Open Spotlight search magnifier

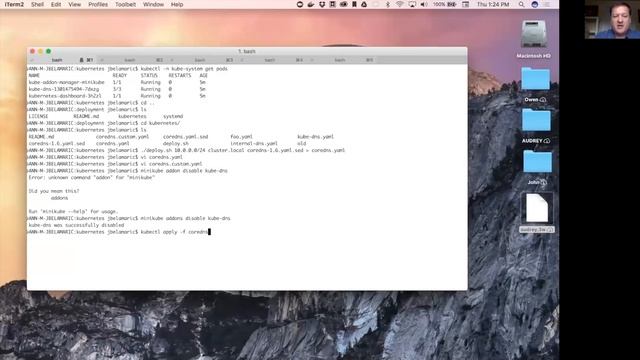[x=522, y=4]
